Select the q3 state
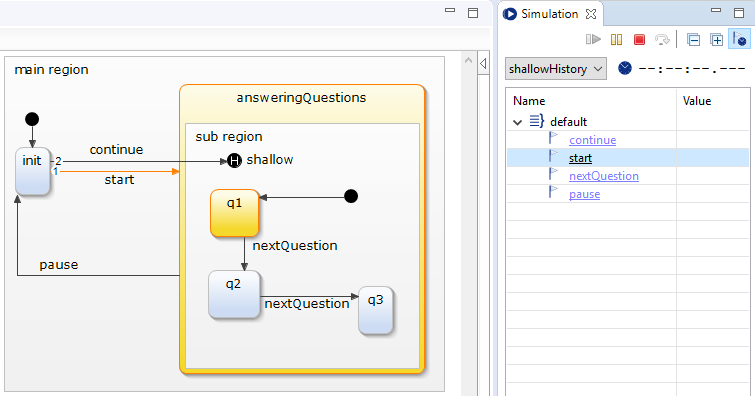The height and width of the screenshot is (396, 755). pos(376,310)
